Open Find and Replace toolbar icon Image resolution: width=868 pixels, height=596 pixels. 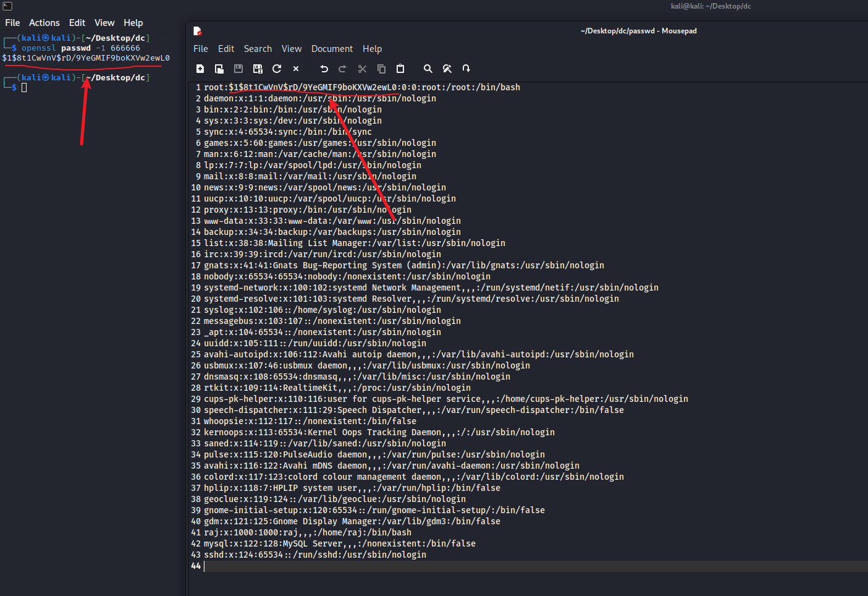(x=447, y=69)
